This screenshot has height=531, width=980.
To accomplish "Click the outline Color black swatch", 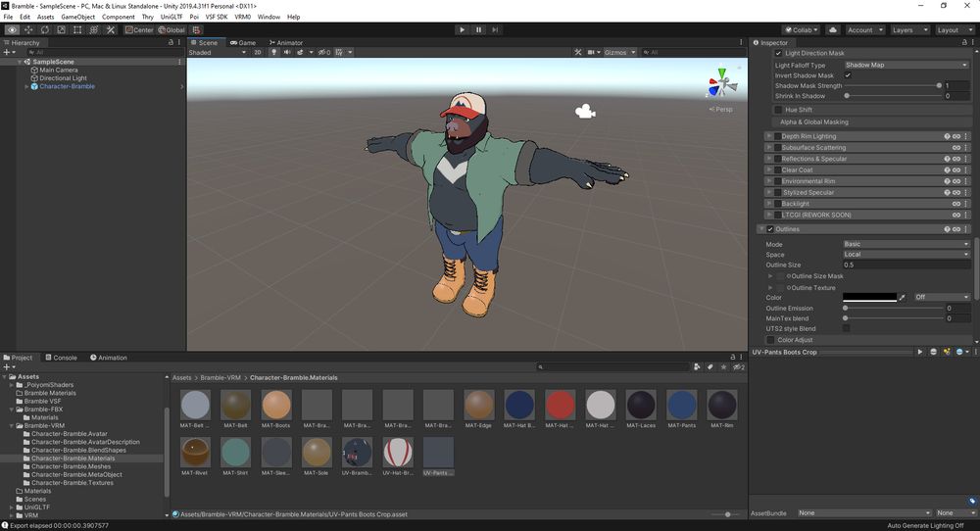I will click(x=870, y=297).
